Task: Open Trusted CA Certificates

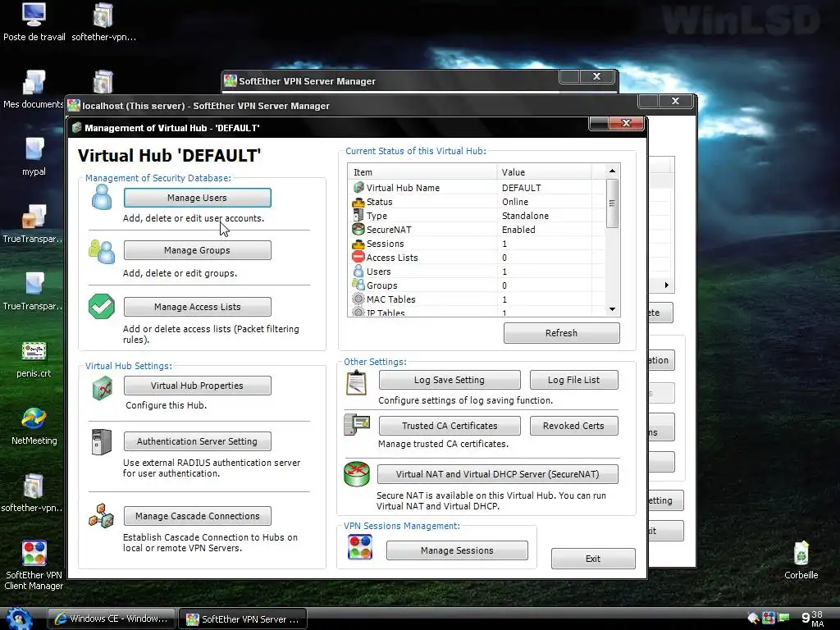Action: click(x=450, y=426)
